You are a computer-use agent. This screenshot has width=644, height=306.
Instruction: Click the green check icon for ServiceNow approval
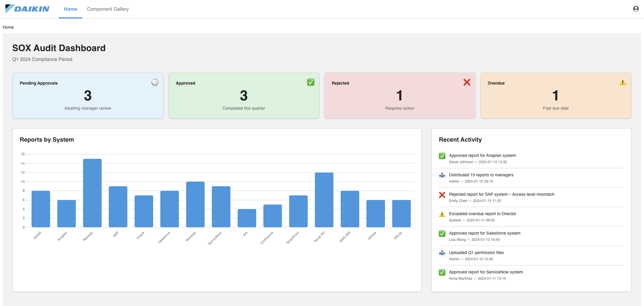(442, 272)
